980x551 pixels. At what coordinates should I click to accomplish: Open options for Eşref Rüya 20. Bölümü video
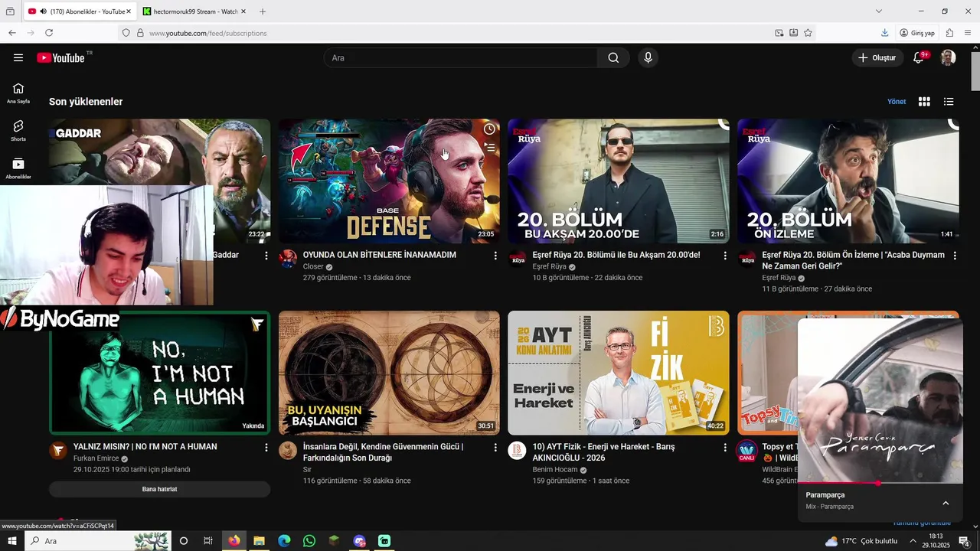click(725, 256)
